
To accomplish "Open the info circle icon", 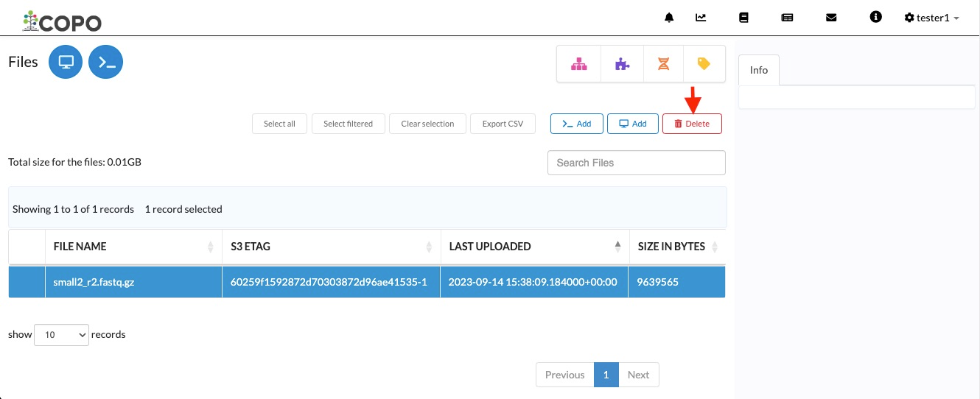I will [875, 17].
